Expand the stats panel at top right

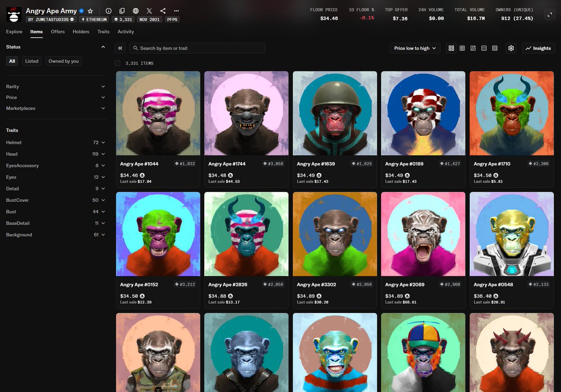(x=549, y=15)
